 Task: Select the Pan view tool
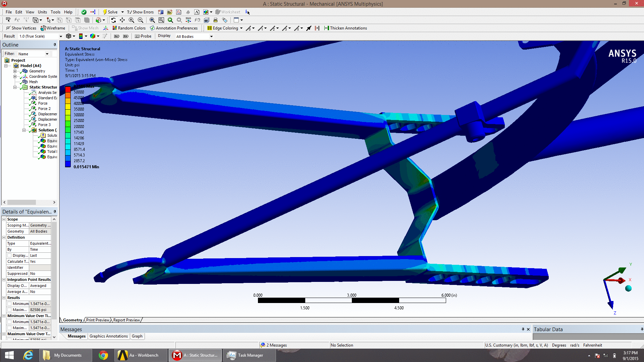point(122,20)
